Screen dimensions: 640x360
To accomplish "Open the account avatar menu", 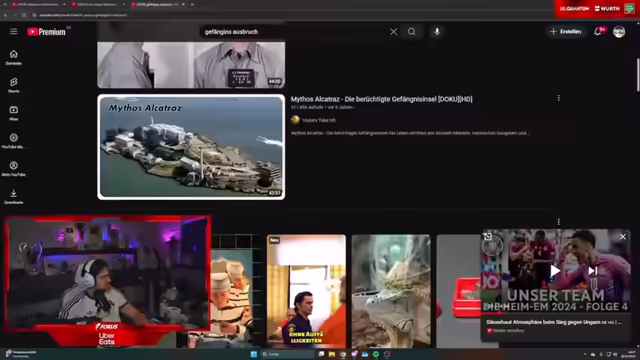I will pyautogui.click(x=619, y=31).
